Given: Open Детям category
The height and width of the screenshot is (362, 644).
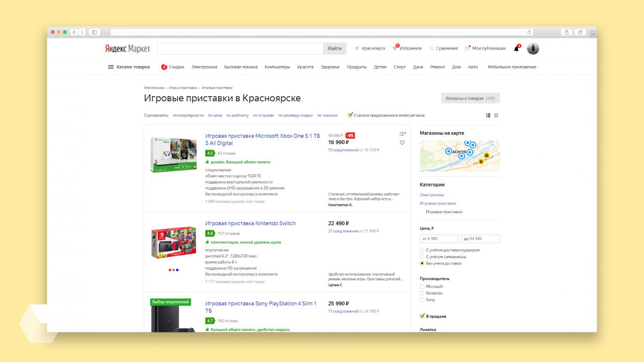Looking at the screenshot, I should pos(380,67).
